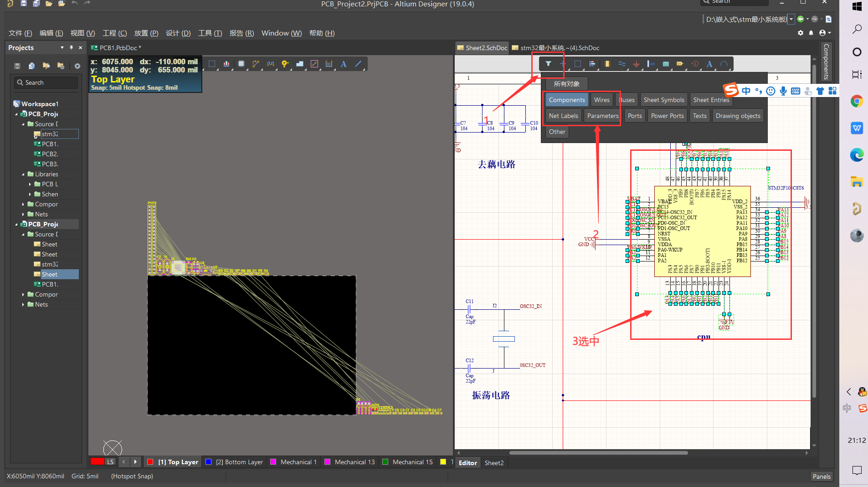The height and width of the screenshot is (487, 868).
Task: Collapse the first PCB_Project tree node
Action: click(16, 114)
